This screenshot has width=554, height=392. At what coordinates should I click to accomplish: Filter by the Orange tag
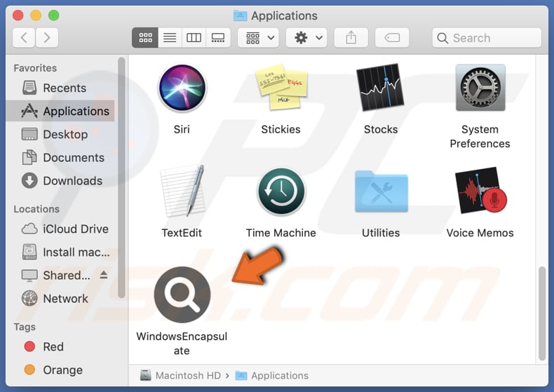pos(60,370)
